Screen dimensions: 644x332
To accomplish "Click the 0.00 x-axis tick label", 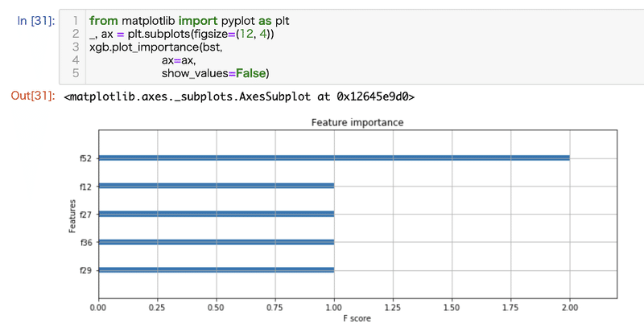I will 98,308.
